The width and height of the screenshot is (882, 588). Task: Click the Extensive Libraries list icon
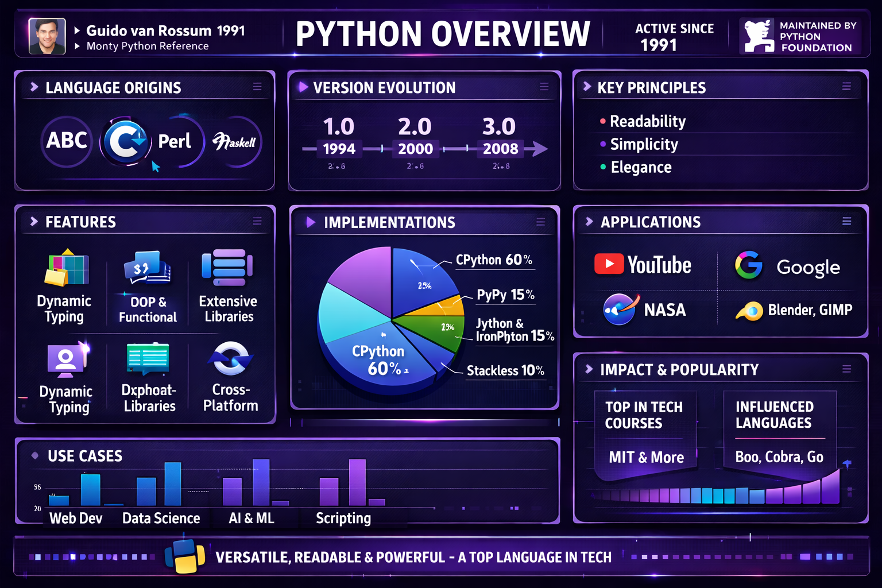click(227, 267)
